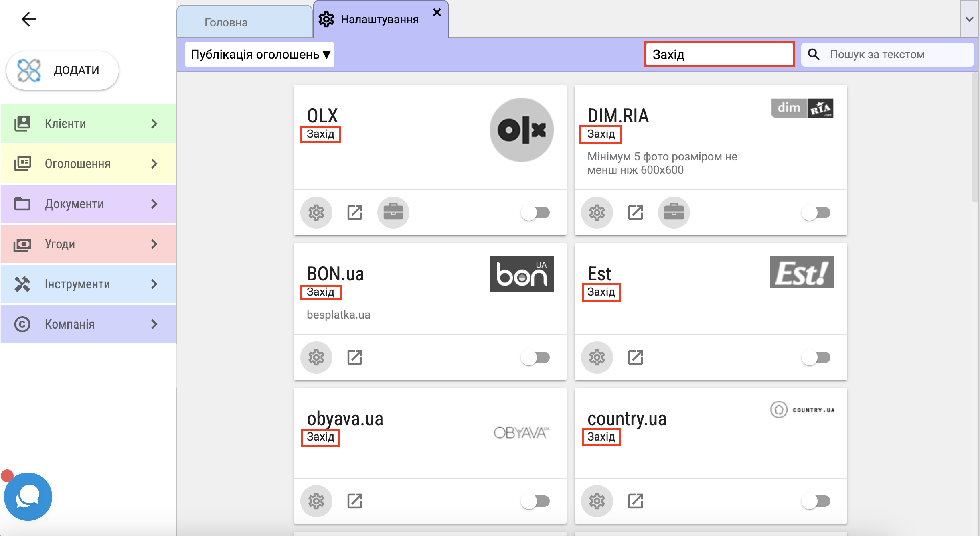Open BON.ua external link icon

(355, 357)
